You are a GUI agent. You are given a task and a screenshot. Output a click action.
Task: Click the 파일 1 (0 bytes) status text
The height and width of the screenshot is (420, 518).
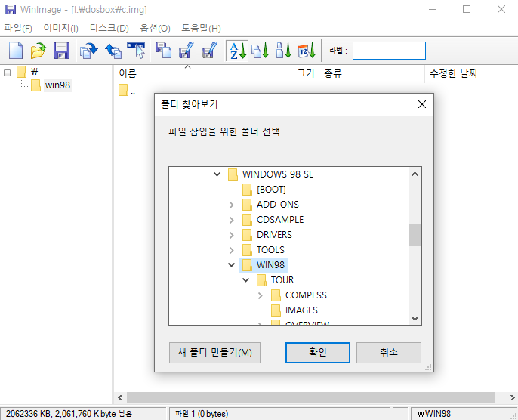202,414
